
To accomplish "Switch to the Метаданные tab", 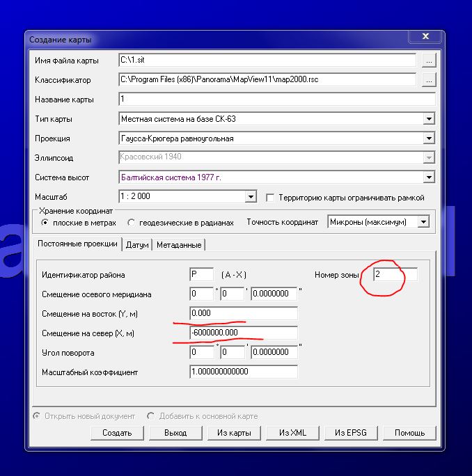I will [x=179, y=245].
